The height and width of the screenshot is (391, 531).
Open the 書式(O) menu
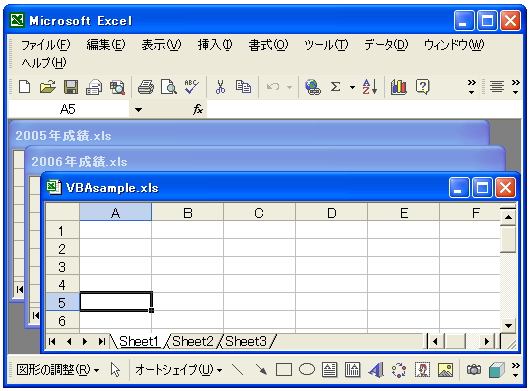point(268,44)
